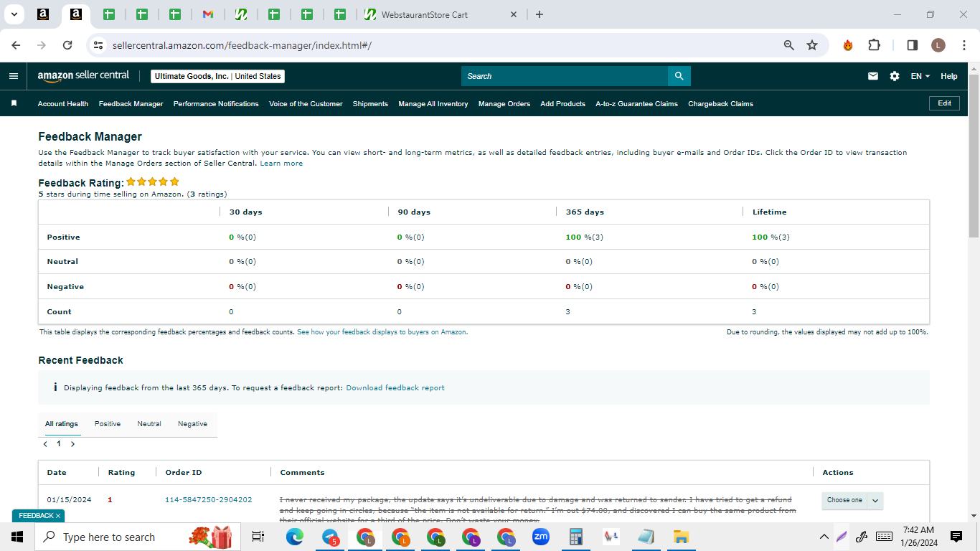Click the 30 days count value 0 link
This screenshot has width=980, height=551.
coord(231,312)
